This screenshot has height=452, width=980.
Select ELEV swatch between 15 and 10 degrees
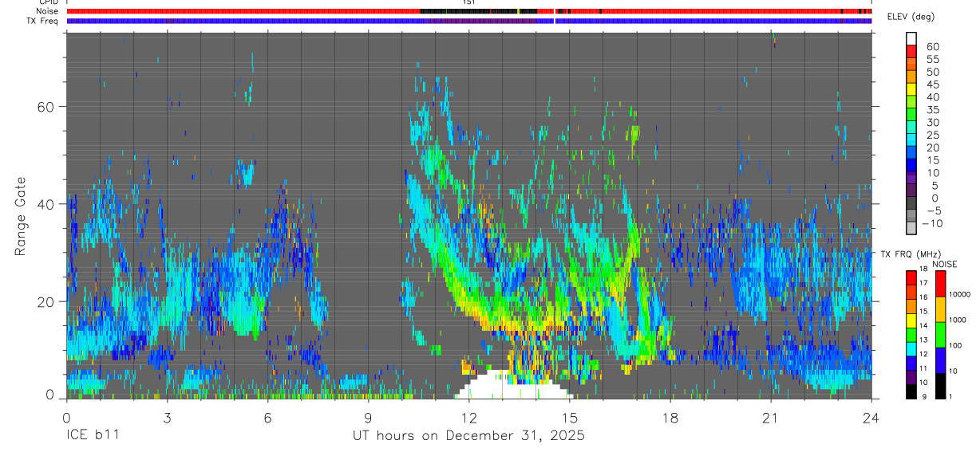coord(911,163)
